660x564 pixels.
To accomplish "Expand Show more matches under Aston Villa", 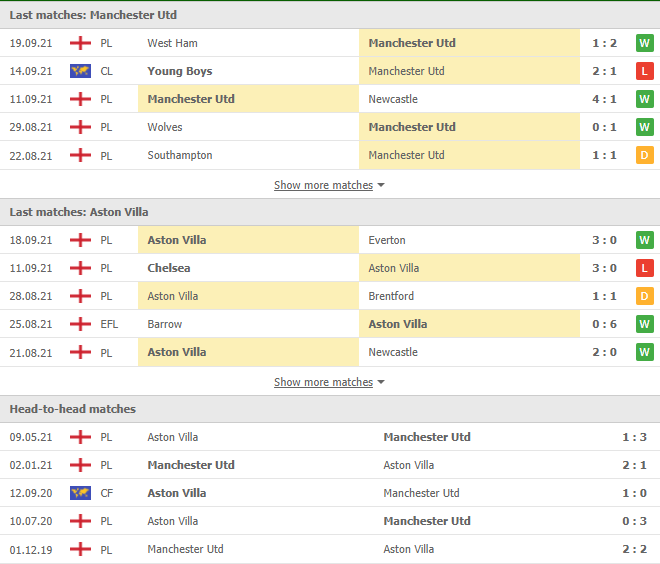I will (323, 382).
